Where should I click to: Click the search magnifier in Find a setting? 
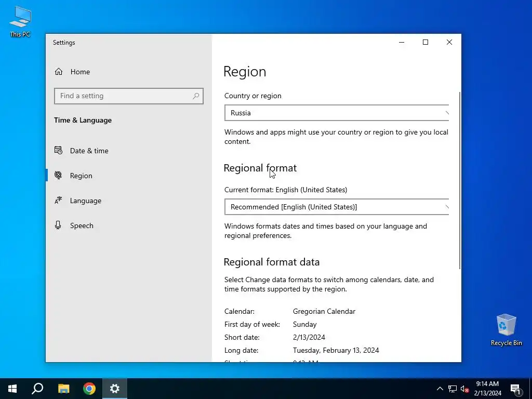196,96
